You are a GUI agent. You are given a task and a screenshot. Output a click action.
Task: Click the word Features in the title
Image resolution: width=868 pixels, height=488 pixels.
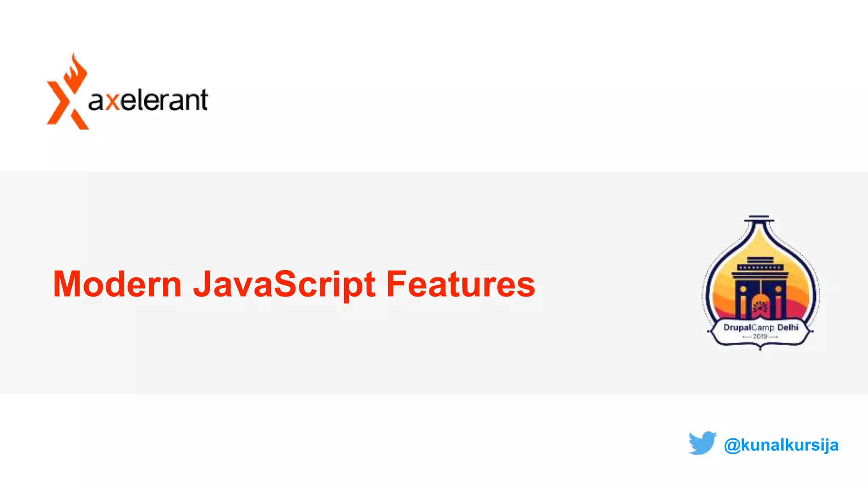click(461, 284)
